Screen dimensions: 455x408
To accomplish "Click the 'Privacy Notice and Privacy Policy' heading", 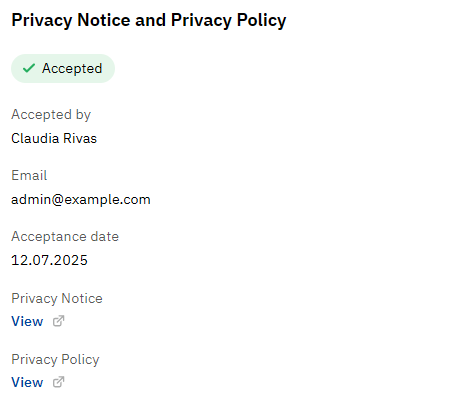I will (149, 20).
